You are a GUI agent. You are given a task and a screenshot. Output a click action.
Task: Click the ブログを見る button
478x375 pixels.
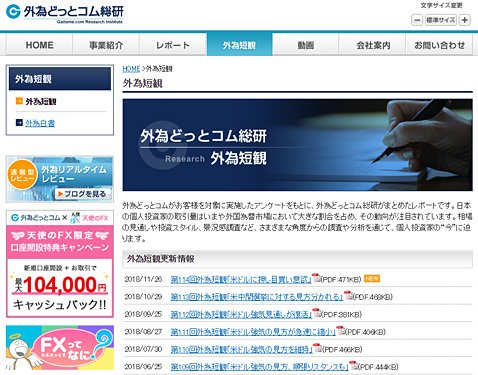pos(83,194)
